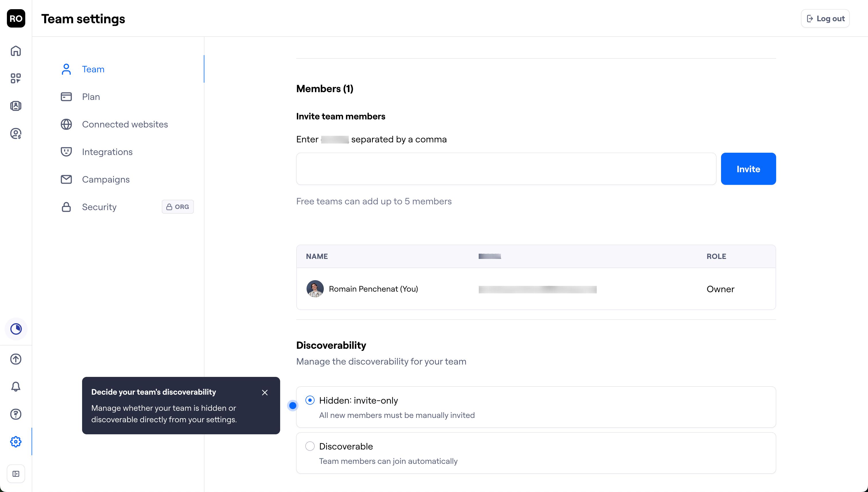Click the Log out button
The height and width of the screenshot is (492, 868).
(825, 19)
